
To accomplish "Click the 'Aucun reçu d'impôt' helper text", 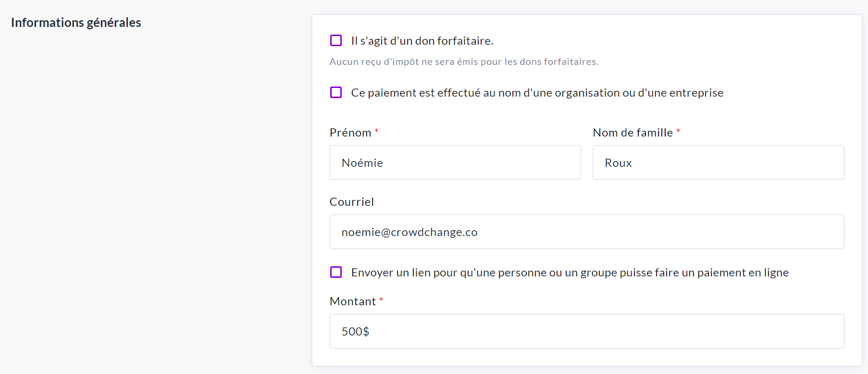I will [464, 62].
